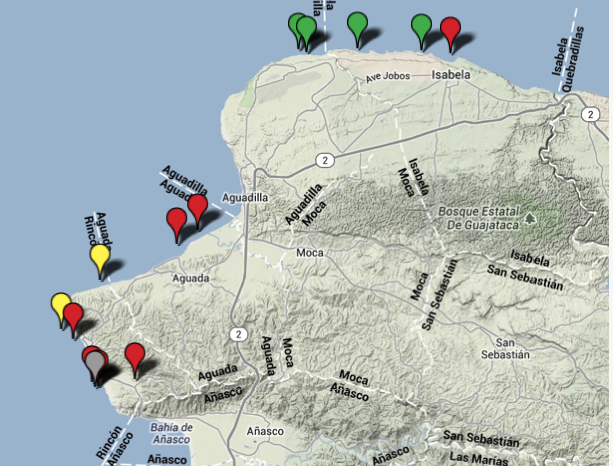Click the green marker beside the red marker
613x466 pixels.
tap(422, 25)
